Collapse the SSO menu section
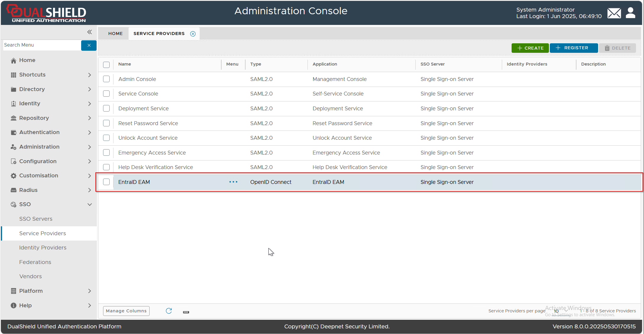 [89, 204]
